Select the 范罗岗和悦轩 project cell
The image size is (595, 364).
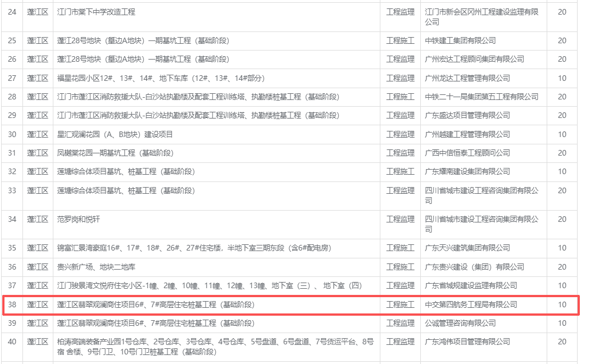(79, 219)
